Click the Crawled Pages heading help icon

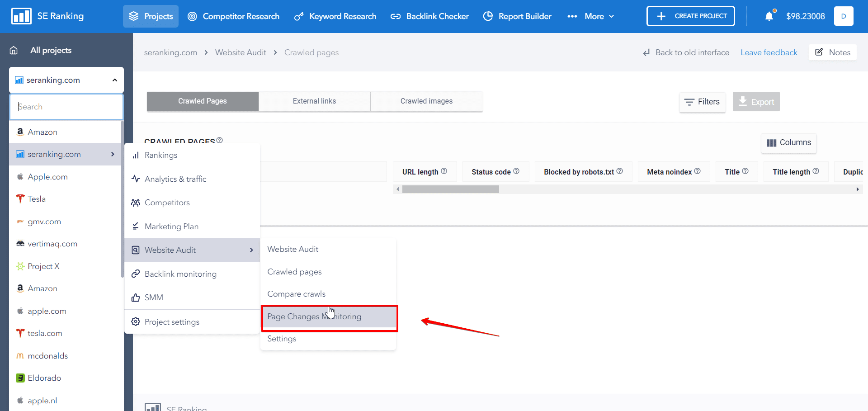tap(220, 140)
